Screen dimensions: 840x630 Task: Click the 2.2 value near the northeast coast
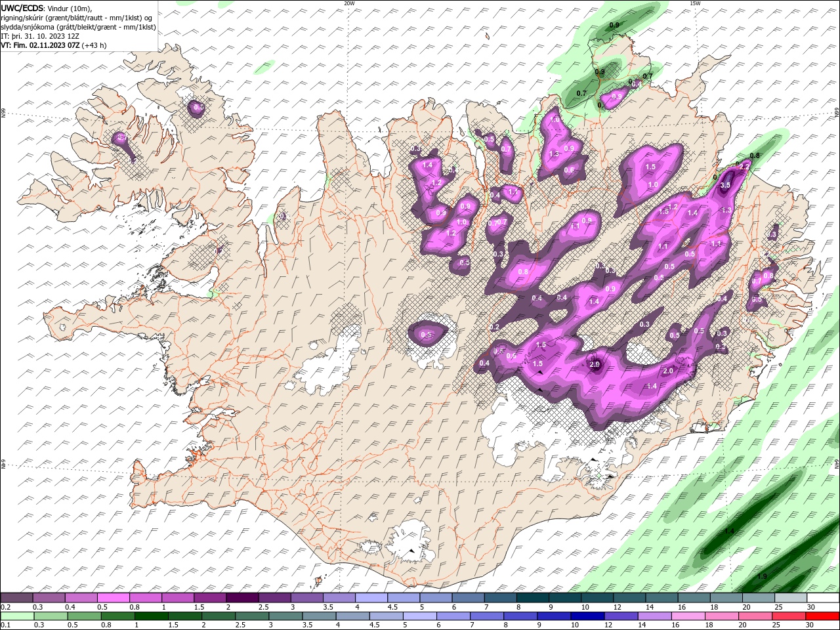point(744,167)
